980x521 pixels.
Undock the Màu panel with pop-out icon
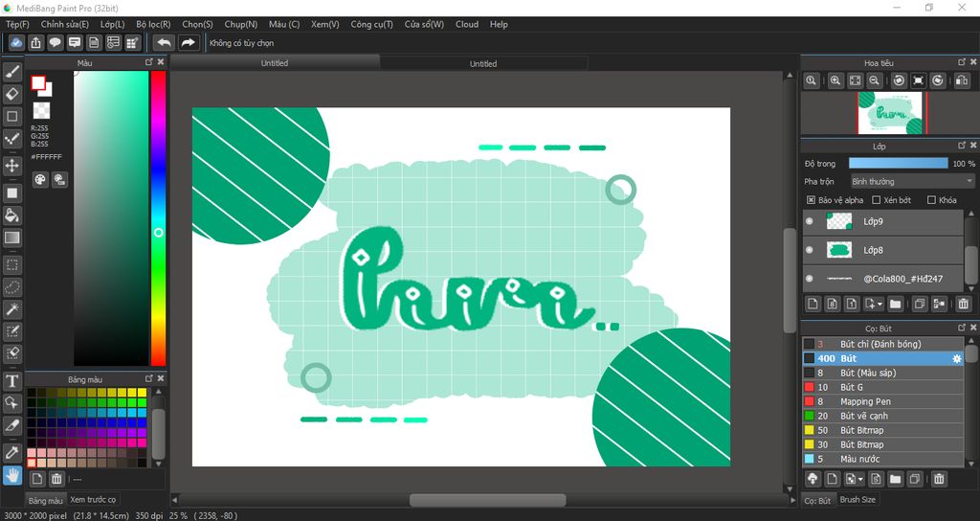(x=148, y=62)
